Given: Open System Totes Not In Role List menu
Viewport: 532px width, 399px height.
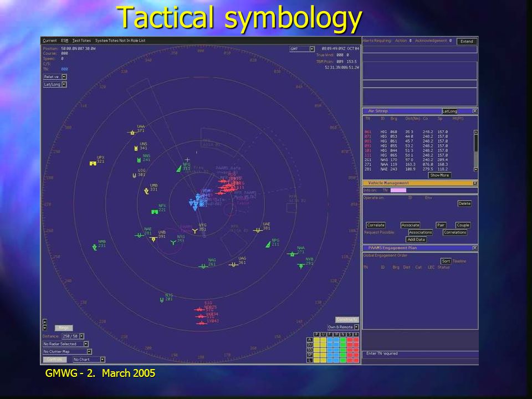Looking at the screenshot, I should (120, 40).
